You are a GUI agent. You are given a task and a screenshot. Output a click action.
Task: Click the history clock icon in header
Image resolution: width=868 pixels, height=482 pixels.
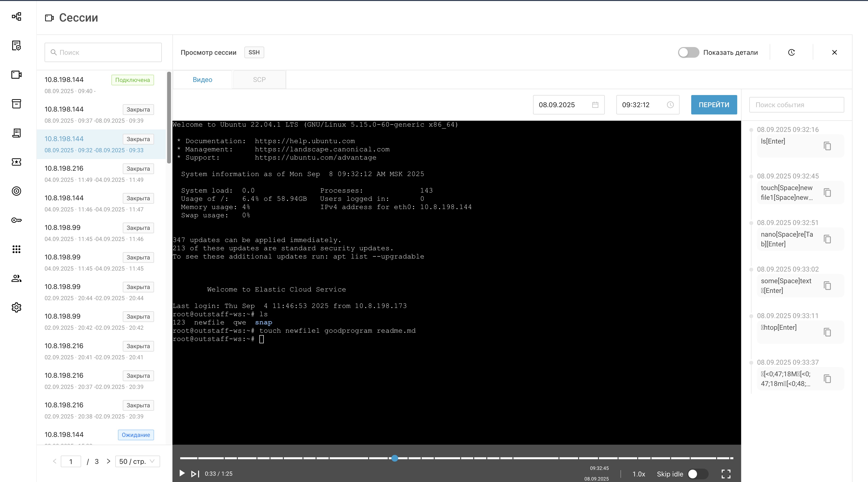tap(791, 52)
